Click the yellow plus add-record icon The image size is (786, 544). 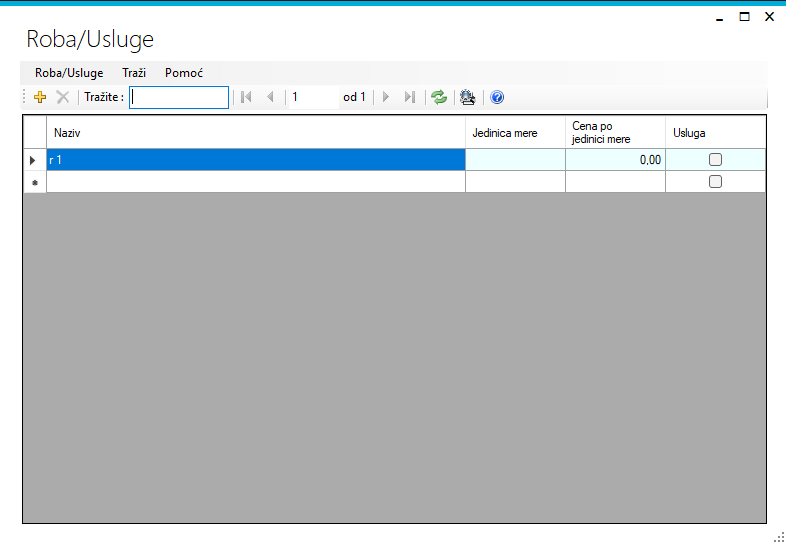coord(40,97)
